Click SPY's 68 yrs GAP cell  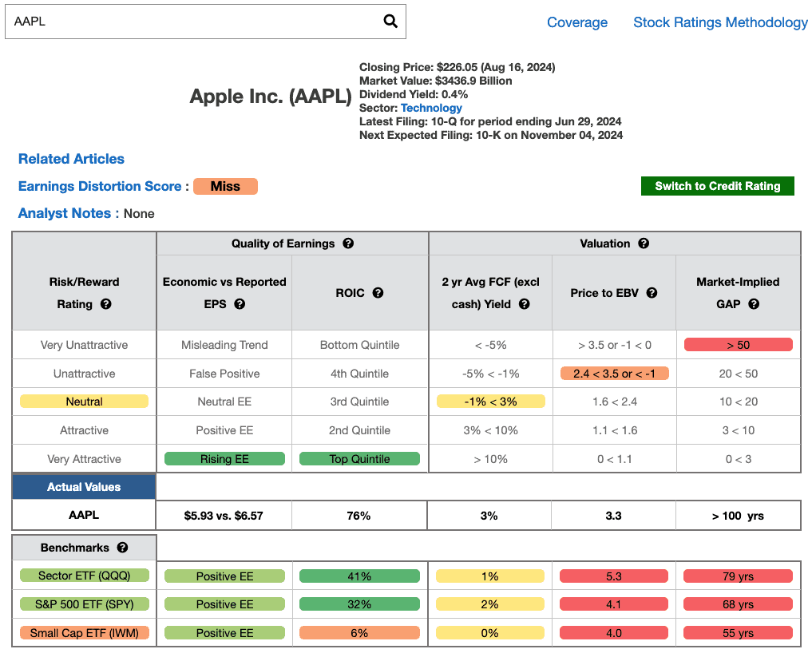click(739, 604)
